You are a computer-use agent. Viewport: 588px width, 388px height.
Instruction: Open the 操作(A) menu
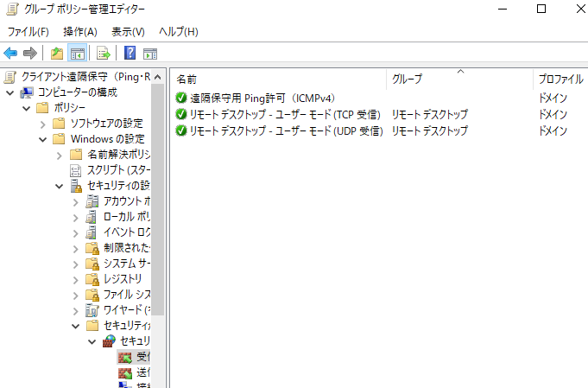(80, 32)
